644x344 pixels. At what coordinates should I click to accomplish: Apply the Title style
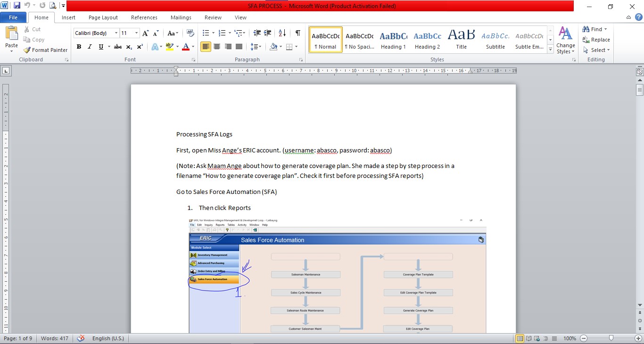point(461,40)
